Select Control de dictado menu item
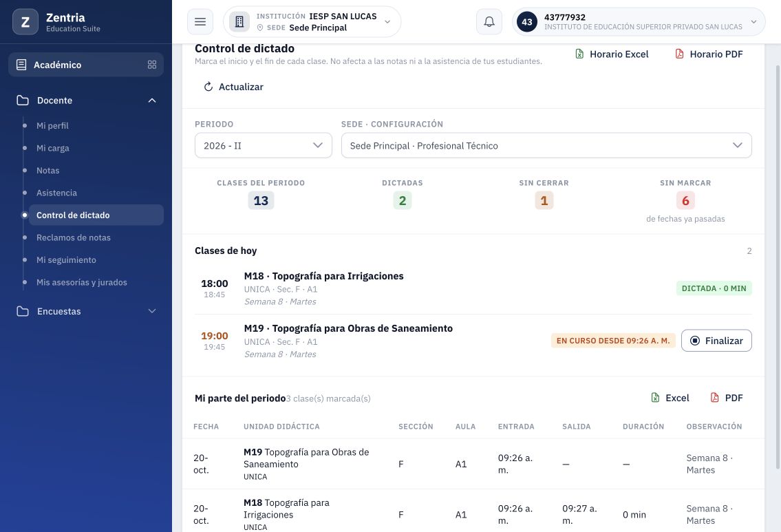The height and width of the screenshot is (532, 781). coord(96,215)
